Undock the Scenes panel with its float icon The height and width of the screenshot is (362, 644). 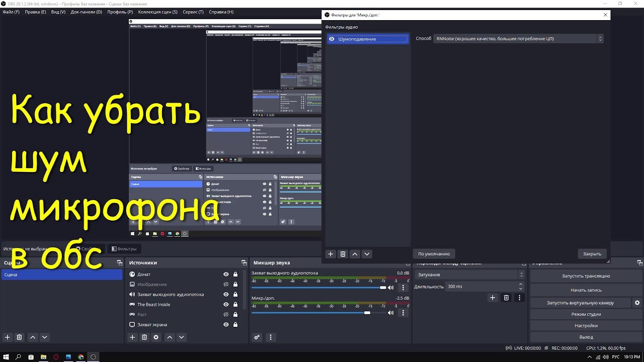coord(119,262)
